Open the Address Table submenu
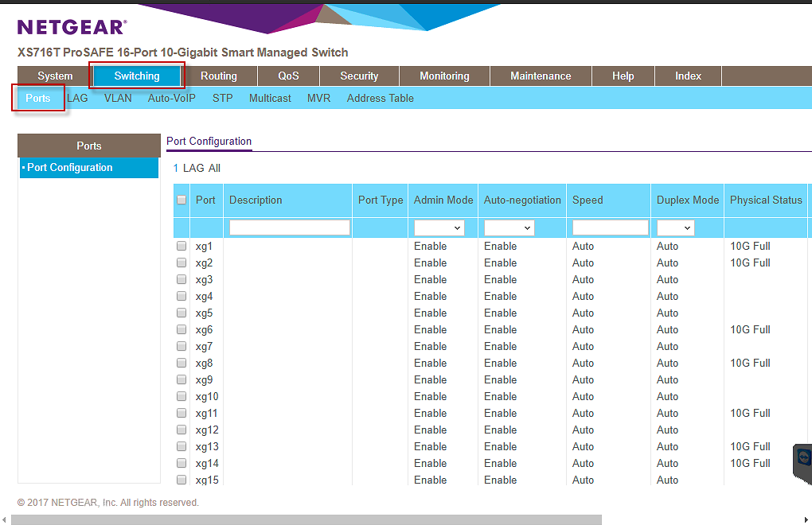 (x=380, y=99)
